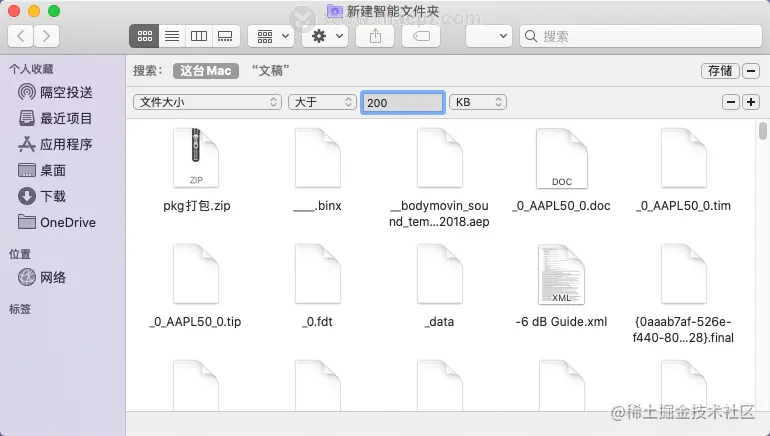Open 隔空投送 AirDrop in sidebar

pos(55,92)
